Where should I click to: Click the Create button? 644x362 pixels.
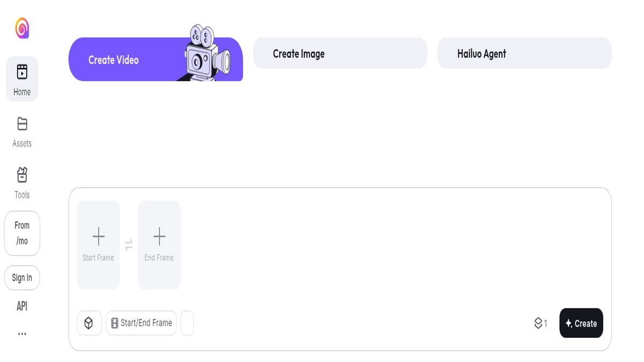[581, 323]
